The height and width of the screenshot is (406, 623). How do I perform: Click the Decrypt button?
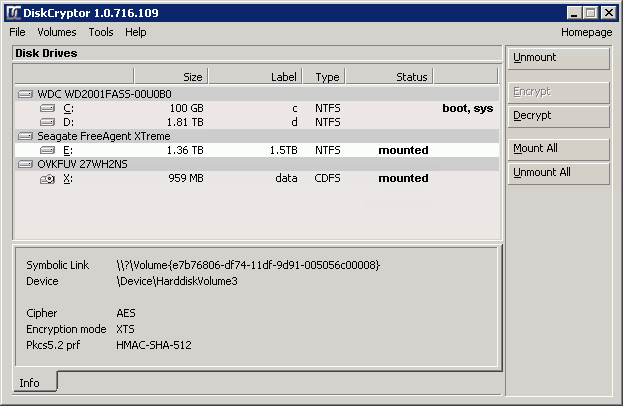[x=559, y=116]
